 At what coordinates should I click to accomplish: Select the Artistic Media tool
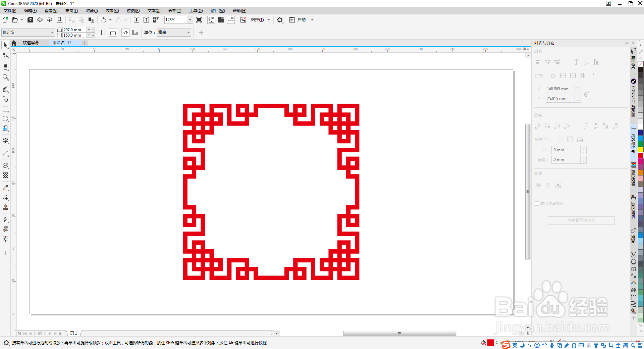click(x=5, y=99)
